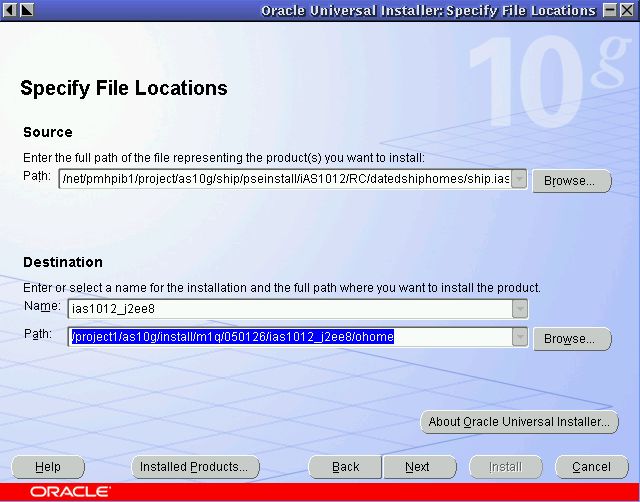Click the Destination section heading
This screenshot has height=502, width=640.
[63, 262]
